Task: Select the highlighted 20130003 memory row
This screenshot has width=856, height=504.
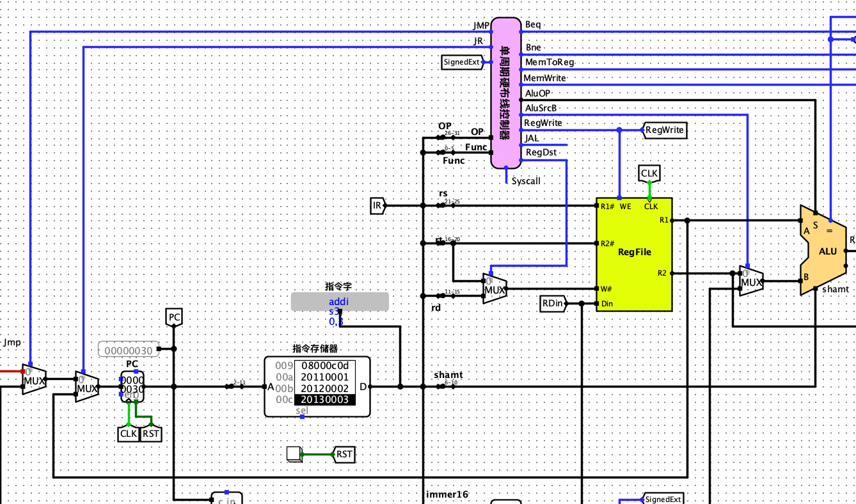Action: (x=324, y=400)
